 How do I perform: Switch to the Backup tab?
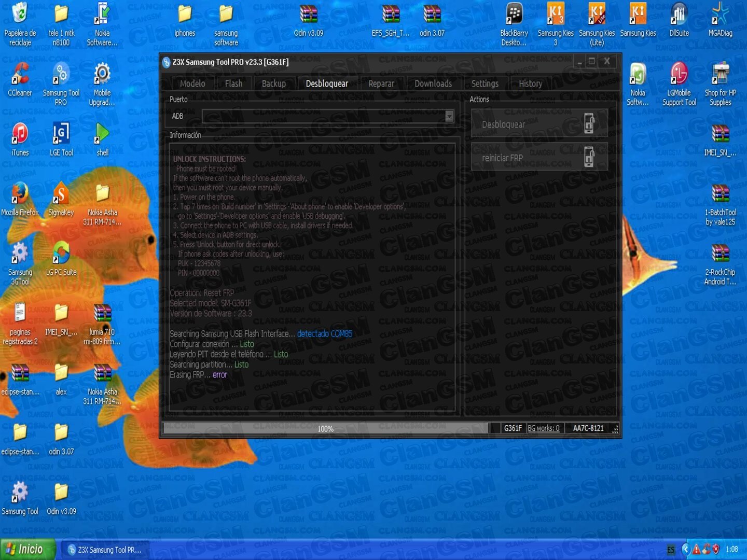274,83
